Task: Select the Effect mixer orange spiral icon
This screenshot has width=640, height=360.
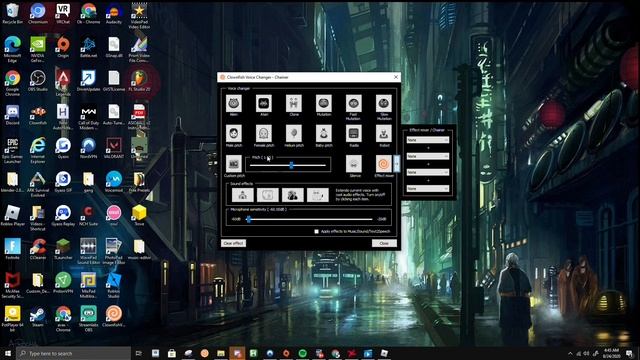Action: [x=384, y=164]
